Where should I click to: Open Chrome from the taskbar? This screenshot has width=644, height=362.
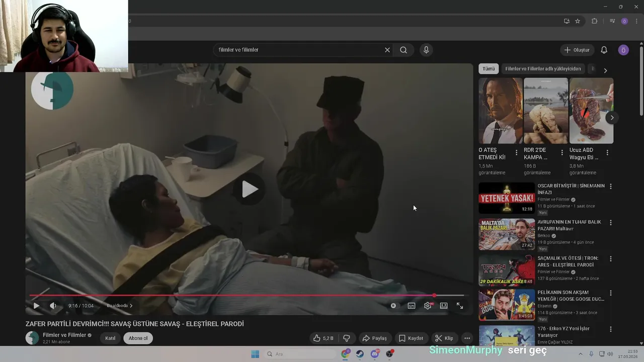(345, 354)
